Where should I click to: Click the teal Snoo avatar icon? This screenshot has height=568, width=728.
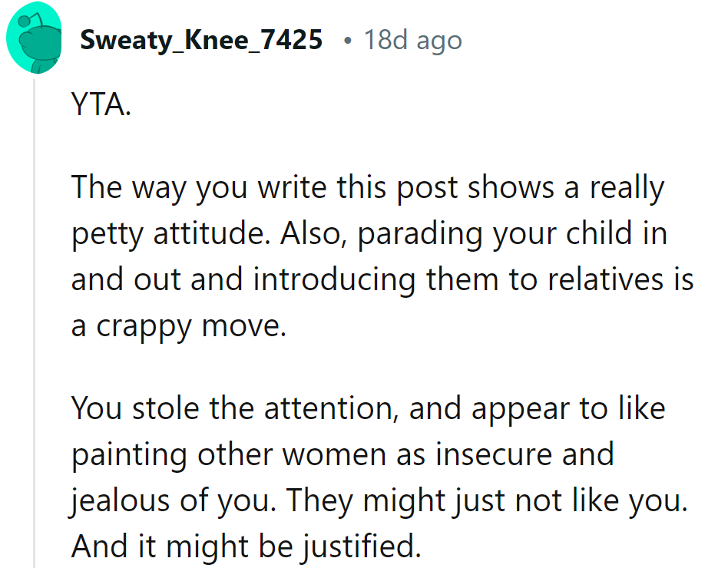[x=34, y=38]
